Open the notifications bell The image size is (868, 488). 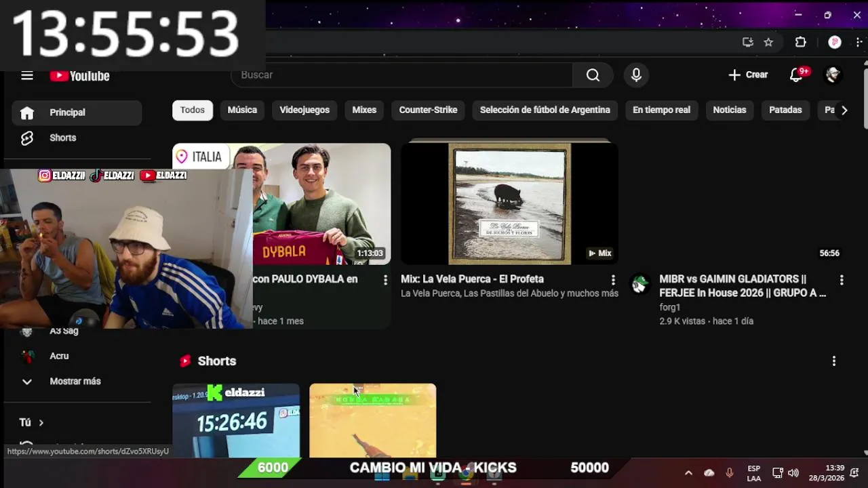coord(797,75)
